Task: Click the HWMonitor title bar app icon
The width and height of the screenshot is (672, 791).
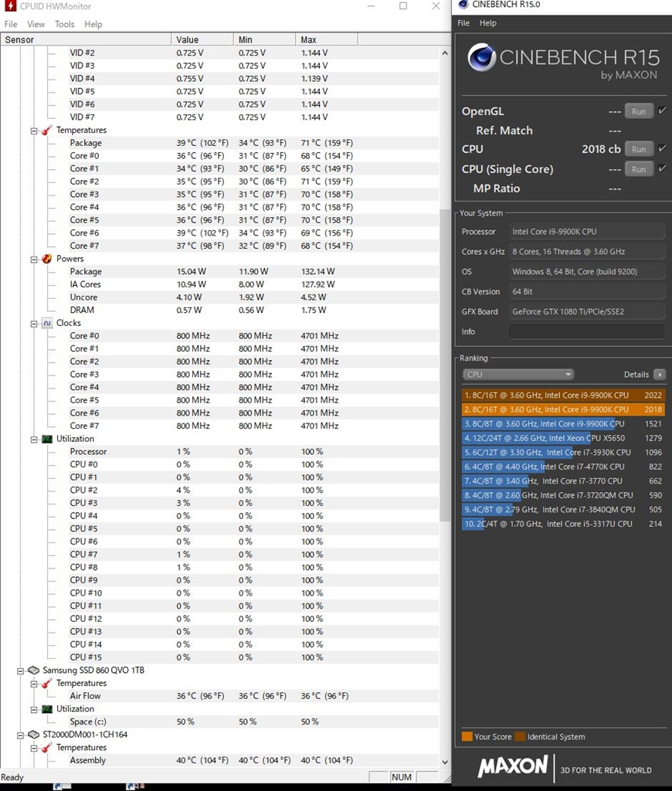Action: click(x=9, y=6)
